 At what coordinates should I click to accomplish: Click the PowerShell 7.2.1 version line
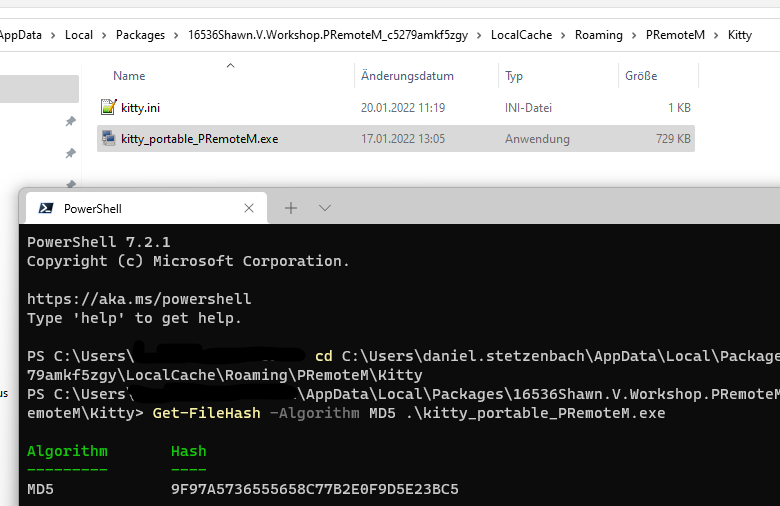98,242
